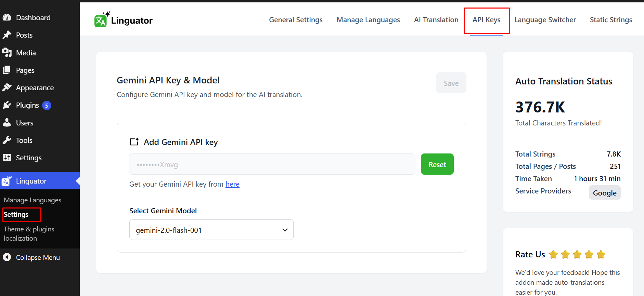Click the first Rate Us star

(553, 254)
